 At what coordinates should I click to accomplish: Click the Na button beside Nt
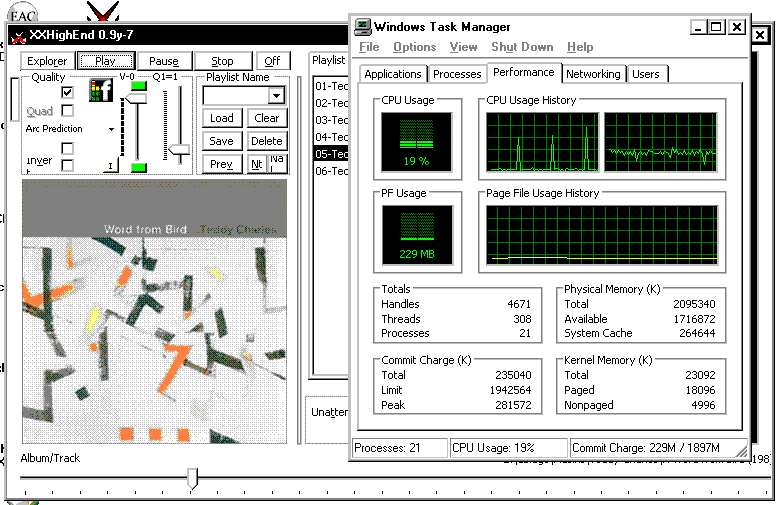pyautogui.click(x=277, y=163)
